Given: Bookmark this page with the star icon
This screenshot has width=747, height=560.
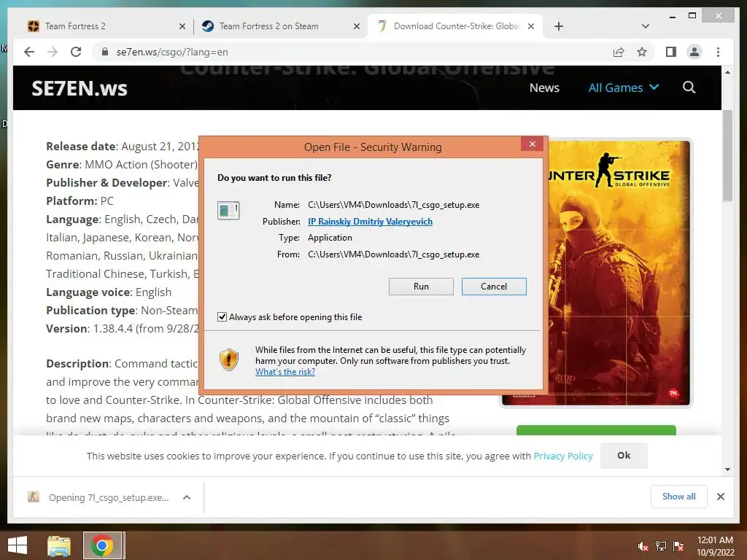Looking at the screenshot, I should pos(642,52).
